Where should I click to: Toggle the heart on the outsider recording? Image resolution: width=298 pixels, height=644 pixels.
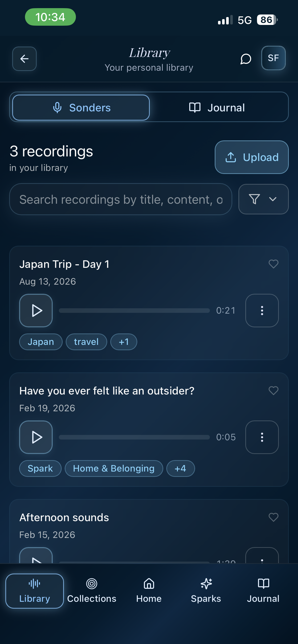pos(274,391)
